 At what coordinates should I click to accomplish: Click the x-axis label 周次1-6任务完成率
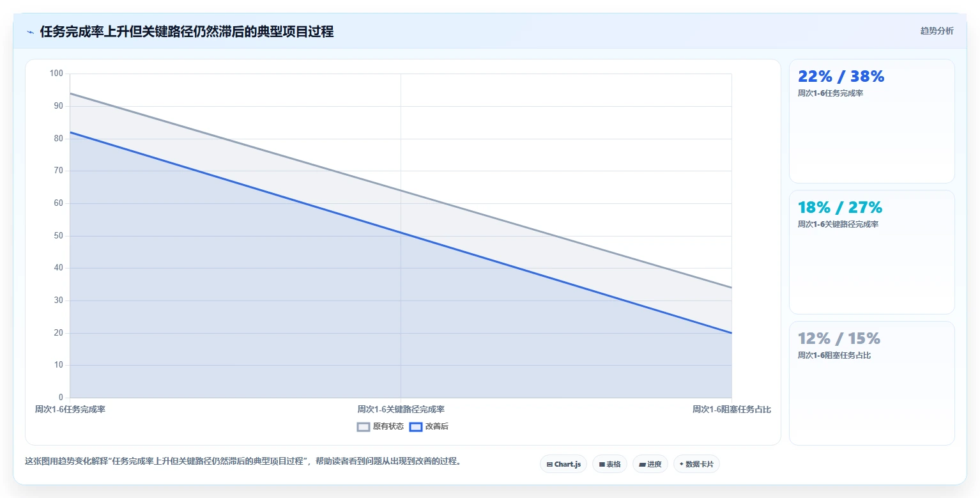coord(70,409)
